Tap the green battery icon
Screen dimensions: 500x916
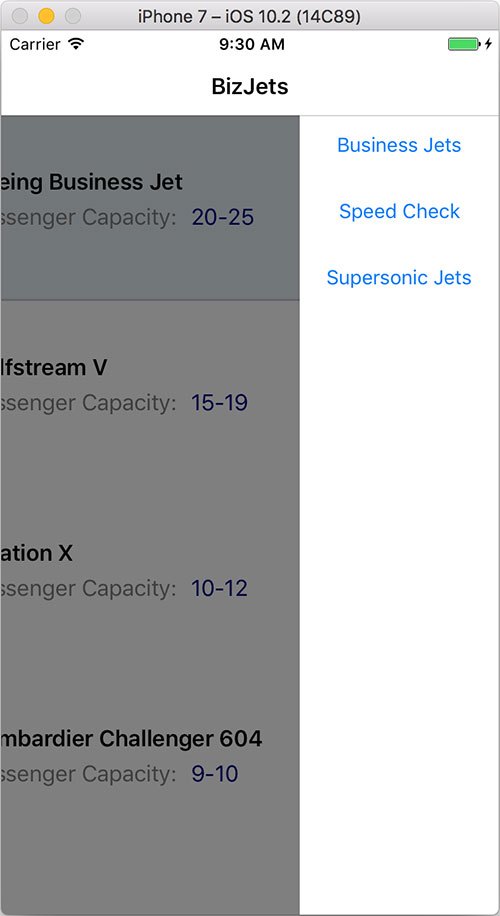coord(463,44)
